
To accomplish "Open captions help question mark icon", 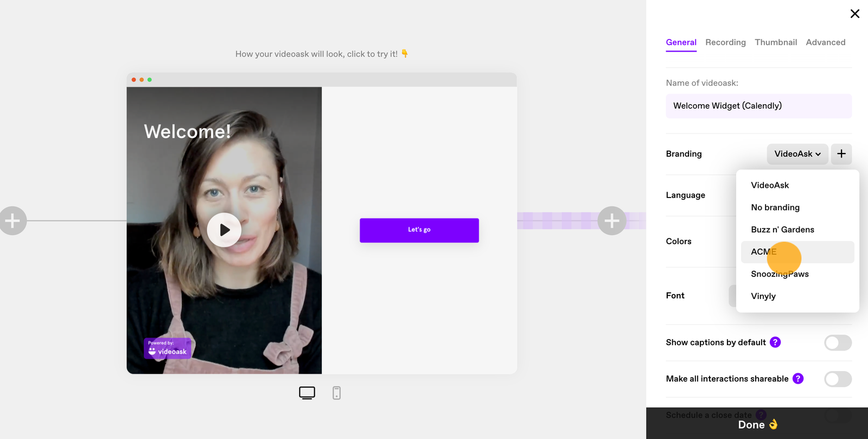I will [775, 342].
